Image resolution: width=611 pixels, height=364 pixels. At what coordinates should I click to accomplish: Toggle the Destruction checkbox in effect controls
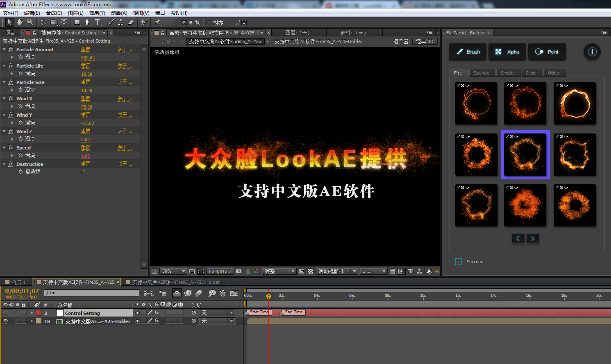tap(83, 172)
